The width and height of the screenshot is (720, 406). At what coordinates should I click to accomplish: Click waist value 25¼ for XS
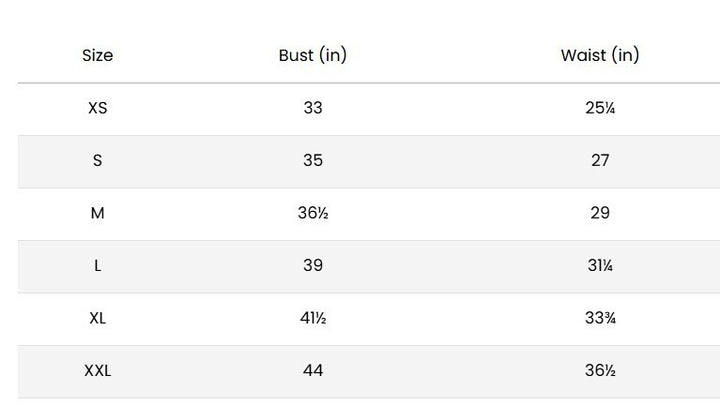click(599, 108)
